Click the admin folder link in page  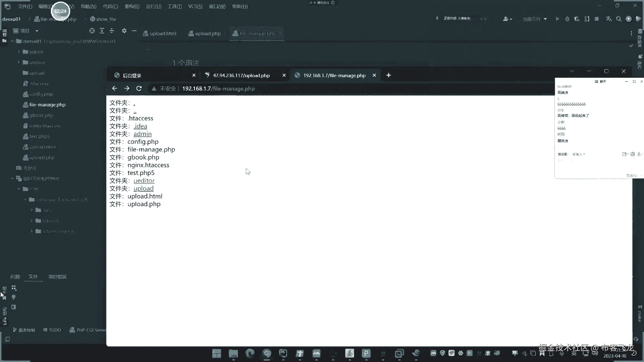point(143,134)
